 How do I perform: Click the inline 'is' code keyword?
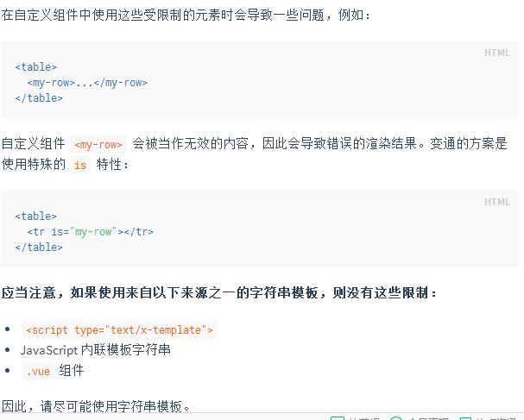pos(80,165)
